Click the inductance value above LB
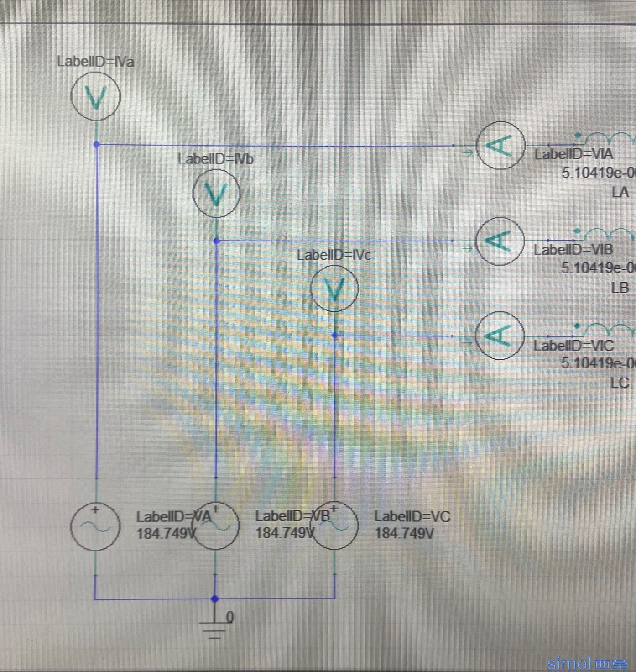Image resolution: width=636 pixels, height=672 pixels. [599, 268]
